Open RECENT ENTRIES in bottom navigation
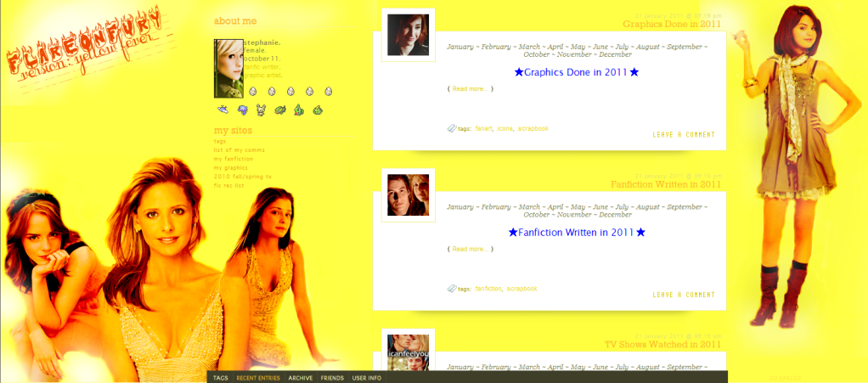 (258, 378)
